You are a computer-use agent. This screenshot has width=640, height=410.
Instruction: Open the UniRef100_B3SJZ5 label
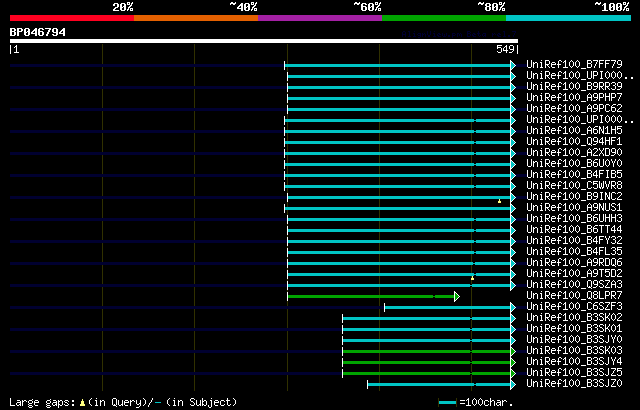[574, 373]
